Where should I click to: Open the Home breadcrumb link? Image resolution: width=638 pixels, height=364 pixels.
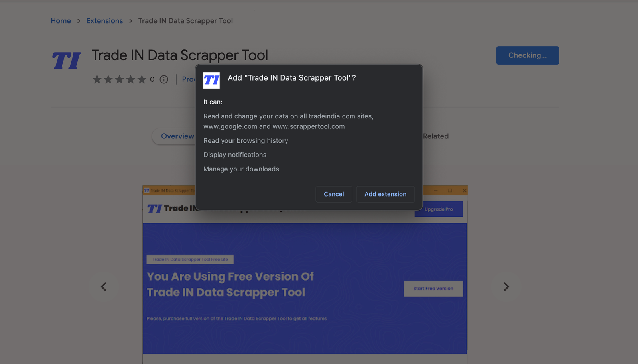click(61, 21)
